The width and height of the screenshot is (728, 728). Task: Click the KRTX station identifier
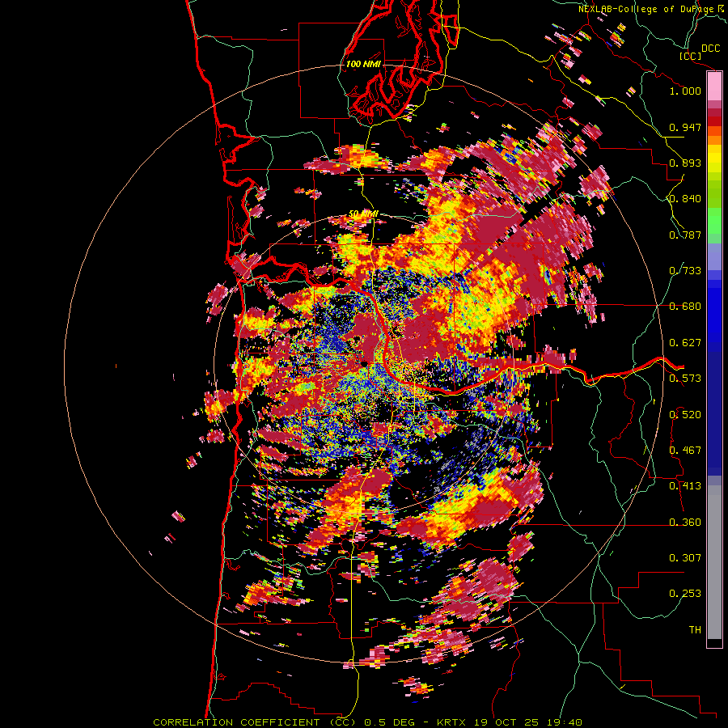click(453, 722)
